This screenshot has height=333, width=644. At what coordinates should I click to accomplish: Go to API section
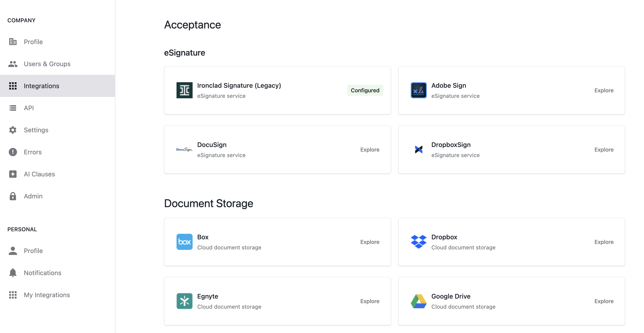click(57, 108)
